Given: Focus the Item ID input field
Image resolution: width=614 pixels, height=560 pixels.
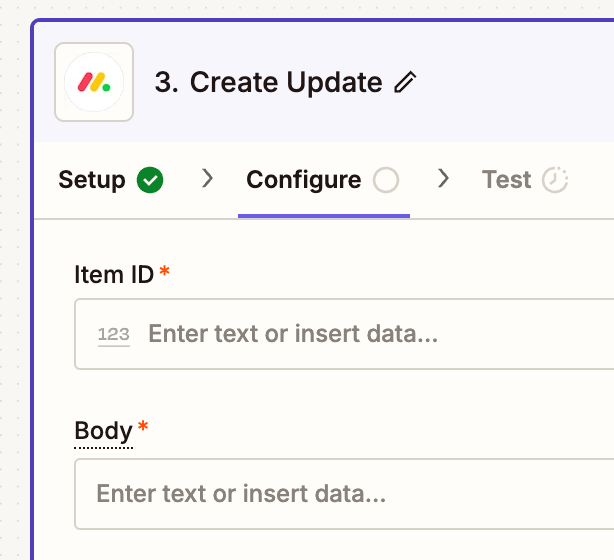Looking at the screenshot, I should (344, 334).
